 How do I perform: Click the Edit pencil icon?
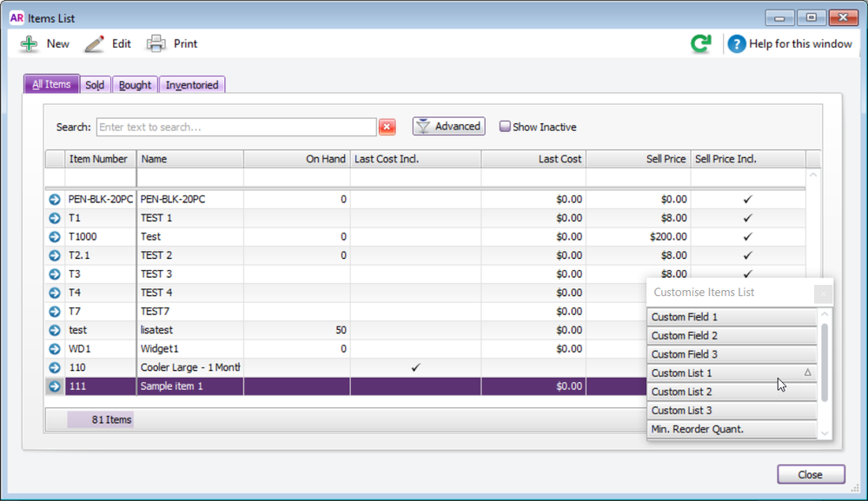pyautogui.click(x=94, y=44)
